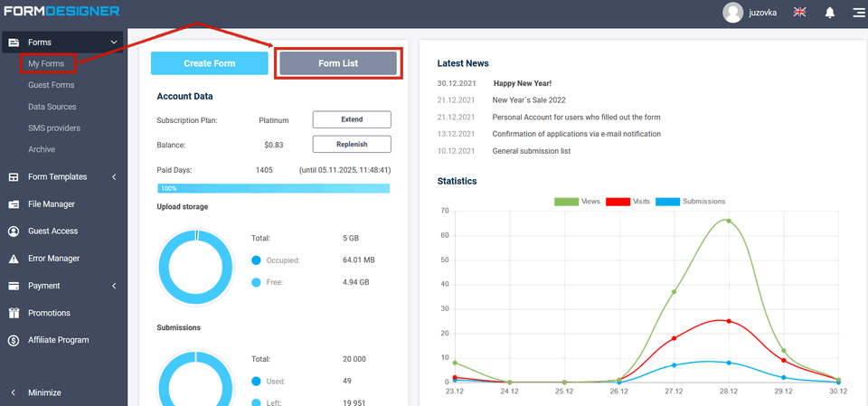Viewport: 868px width, 406px height.
Task: Click the Promotions gift icon
Action: pyautogui.click(x=14, y=313)
